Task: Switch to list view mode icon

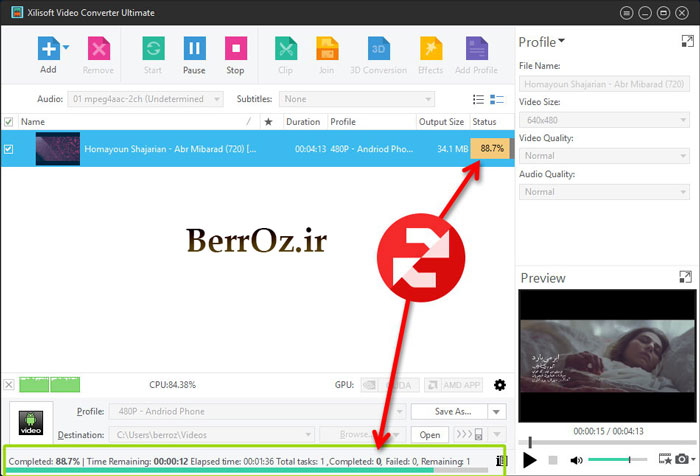Action: (479, 99)
